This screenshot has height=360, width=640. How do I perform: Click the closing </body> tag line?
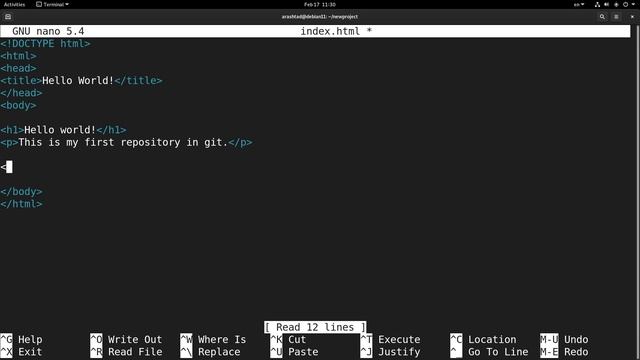[21, 191]
